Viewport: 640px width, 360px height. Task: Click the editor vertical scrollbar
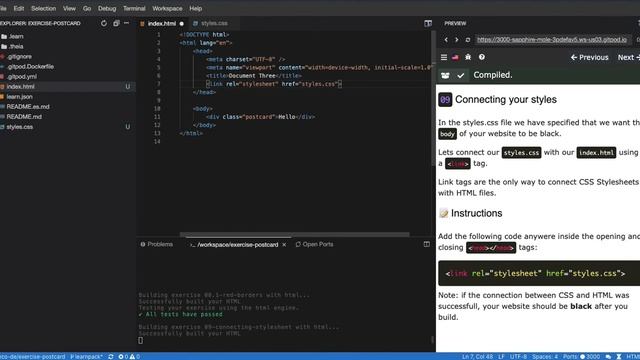pos(433,98)
